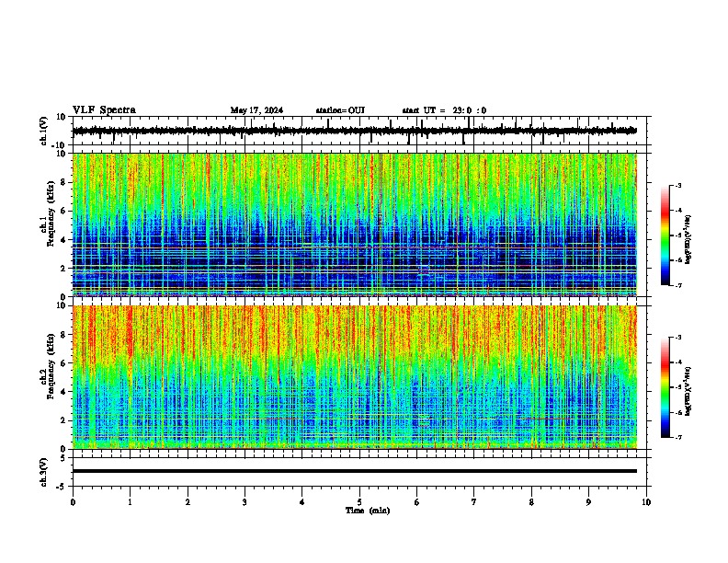Click the "-3" tick on ch.1 colorbar
This screenshot has height=563, width=728.
pyautogui.click(x=678, y=185)
